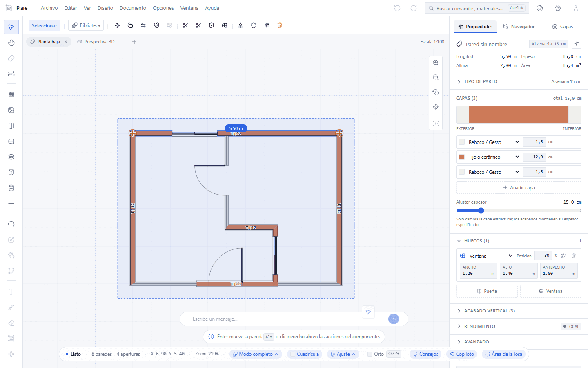
Task: Delete the Ventana opening with trash icon
Action: [574, 256]
